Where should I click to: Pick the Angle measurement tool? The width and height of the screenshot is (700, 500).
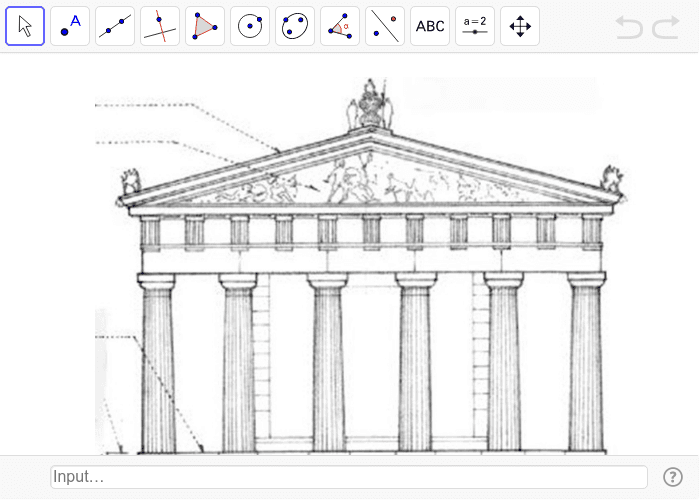pyautogui.click(x=340, y=26)
